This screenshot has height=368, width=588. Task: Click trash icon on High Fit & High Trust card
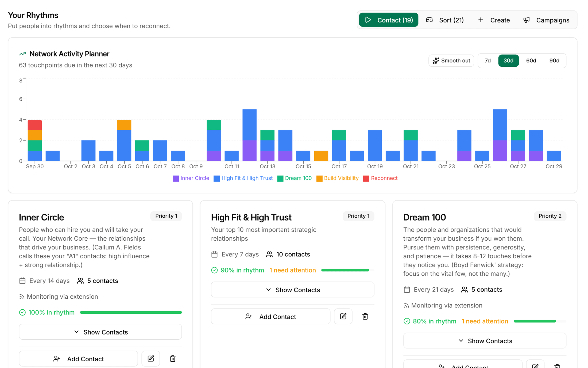point(365,316)
